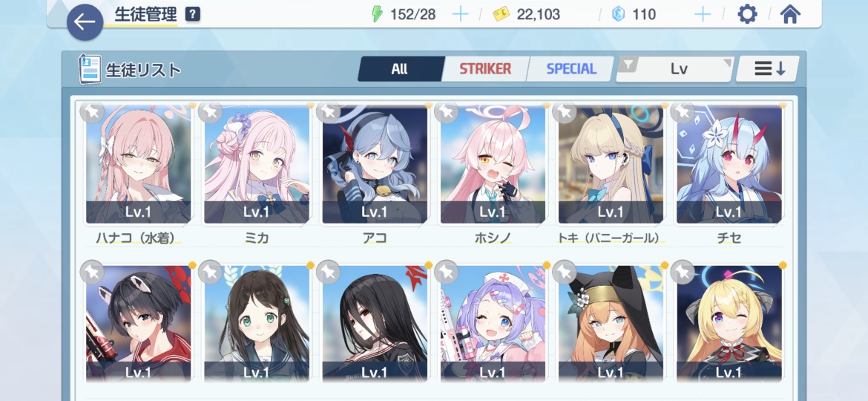Image resolution: width=868 pixels, height=401 pixels.
Task: Open ミカ student portrait
Action: tap(256, 165)
